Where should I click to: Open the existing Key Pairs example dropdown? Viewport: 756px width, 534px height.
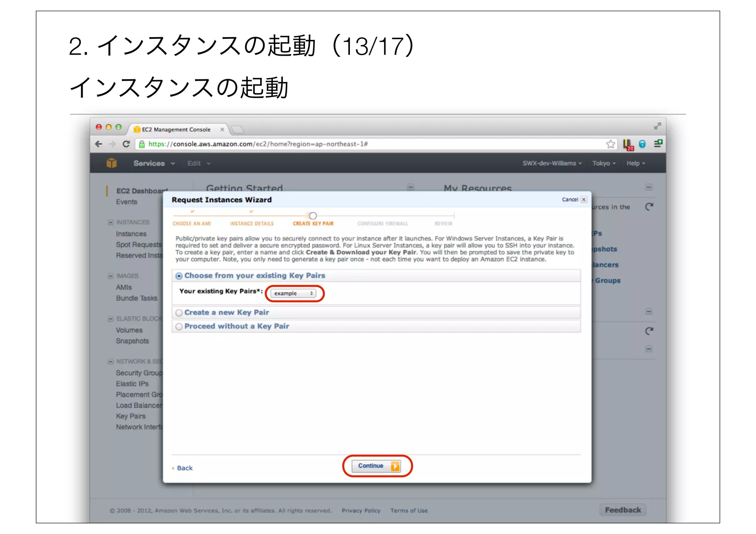click(293, 293)
